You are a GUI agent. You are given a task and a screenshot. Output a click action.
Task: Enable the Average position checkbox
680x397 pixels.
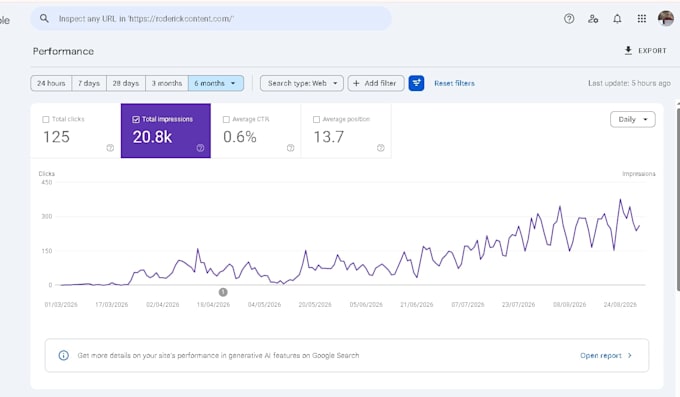click(316, 119)
